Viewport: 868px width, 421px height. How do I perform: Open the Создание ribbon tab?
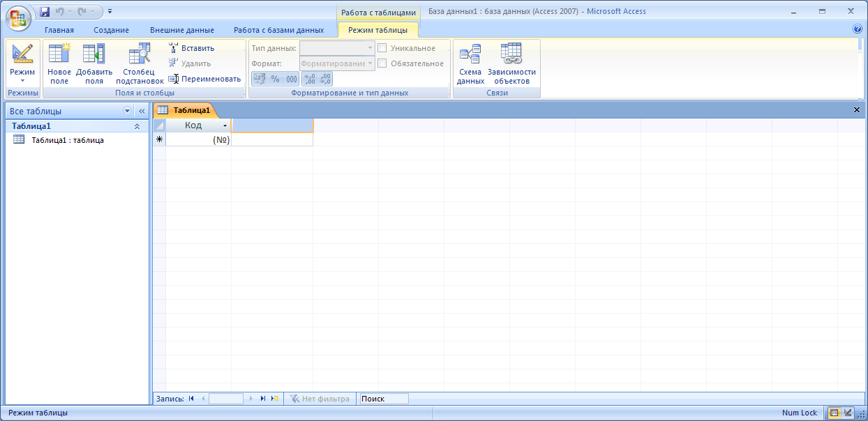coord(112,30)
